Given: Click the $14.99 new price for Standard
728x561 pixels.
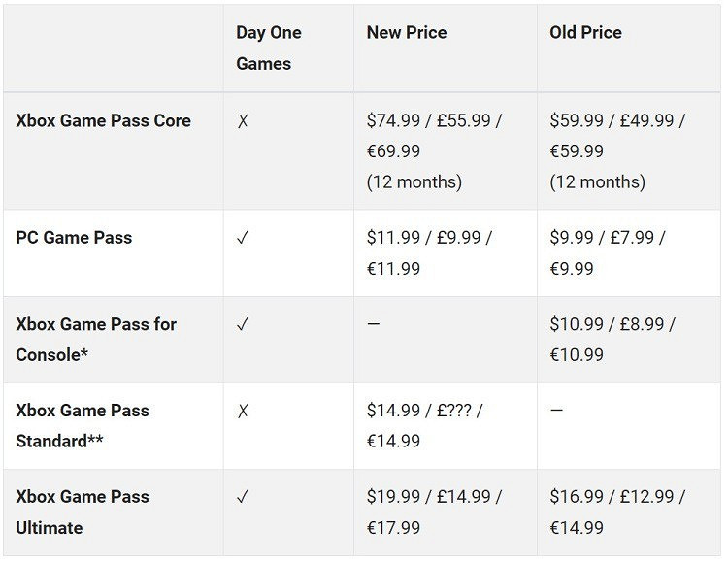Looking at the screenshot, I should click(x=393, y=411).
